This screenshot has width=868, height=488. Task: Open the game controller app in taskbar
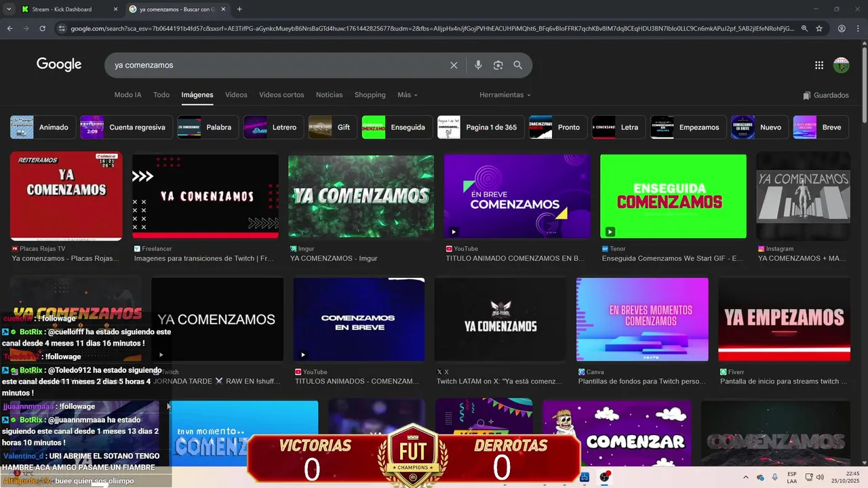click(x=585, y=477)
